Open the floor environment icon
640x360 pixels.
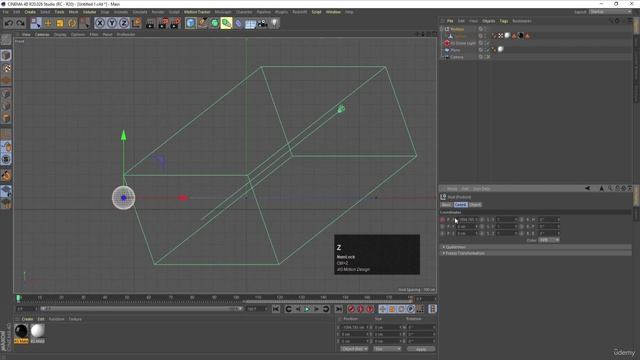(x=250, y=24)
